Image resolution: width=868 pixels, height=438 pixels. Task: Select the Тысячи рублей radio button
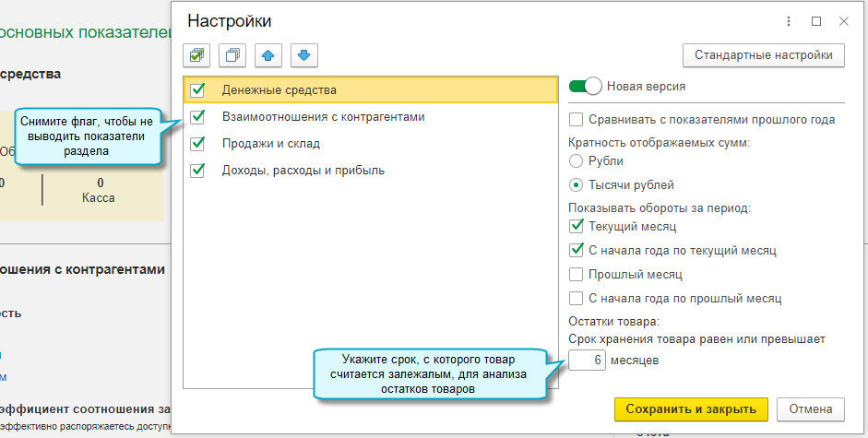pyautogui.click(x=576, y=185)
